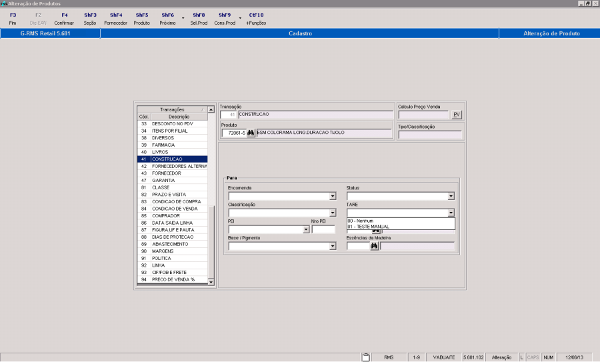The image size is (600, 364).
Task: Select row 85 COMPRADOR
Action: [x=172, y=216]
